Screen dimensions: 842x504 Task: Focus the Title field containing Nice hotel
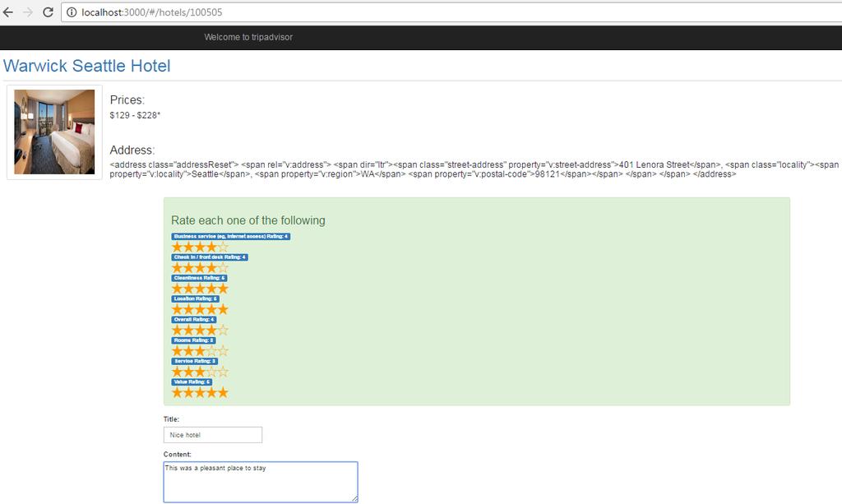213,435
